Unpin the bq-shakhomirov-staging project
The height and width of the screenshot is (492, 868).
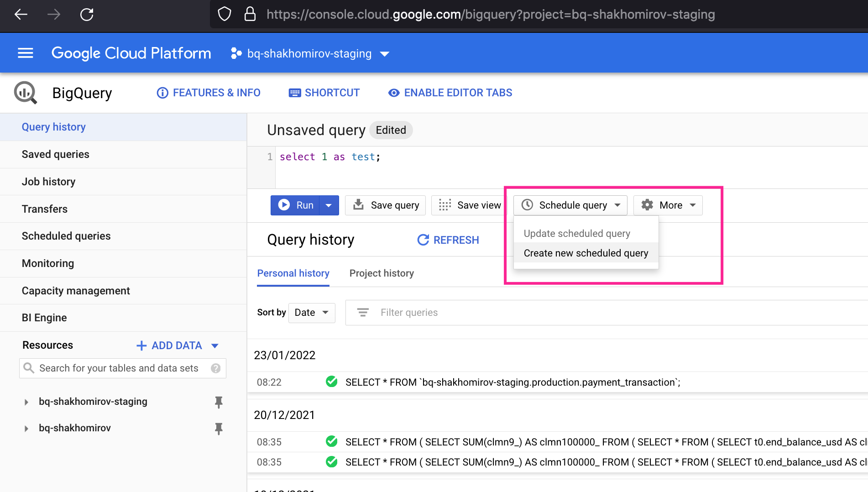click(219, 402)
